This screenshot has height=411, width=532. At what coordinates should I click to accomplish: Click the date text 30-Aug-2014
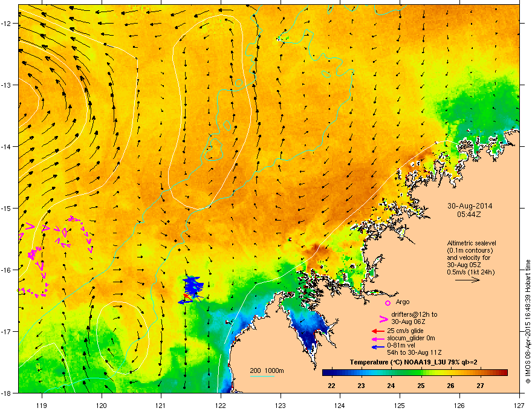[470, 206]
